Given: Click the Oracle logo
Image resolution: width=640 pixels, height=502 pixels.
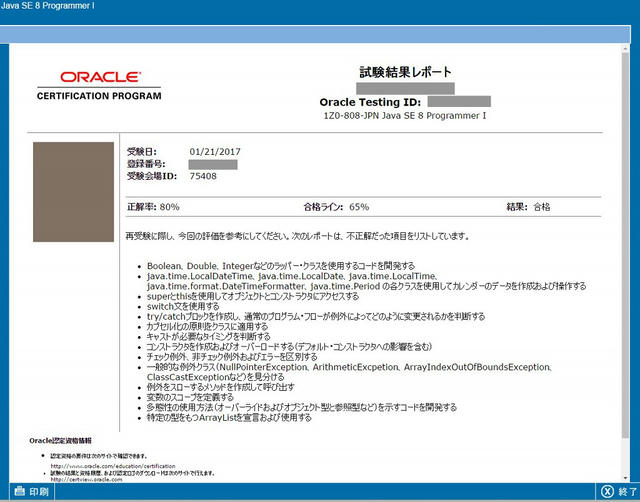Looking at the screenshot, I should (x=101, y=77).
